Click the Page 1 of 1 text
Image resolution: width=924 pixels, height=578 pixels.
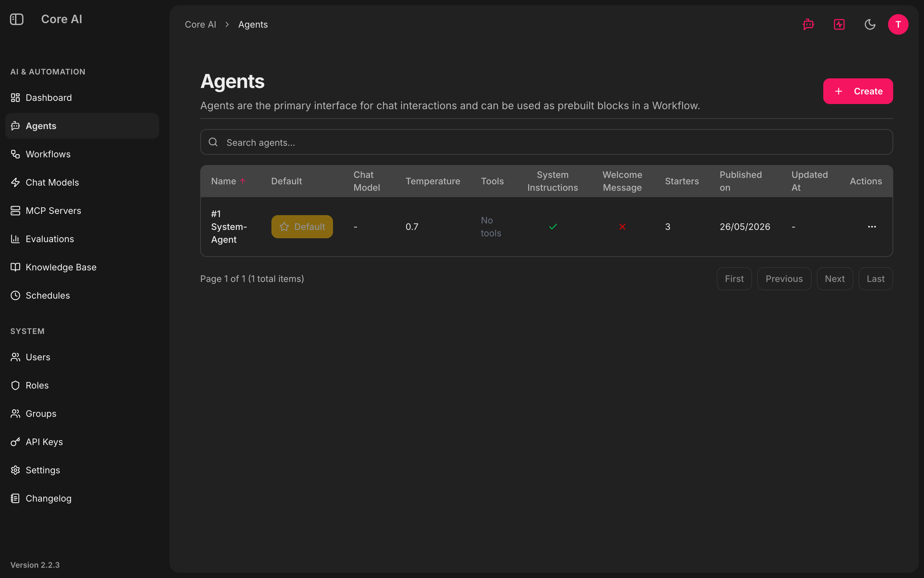click(252, 279)
